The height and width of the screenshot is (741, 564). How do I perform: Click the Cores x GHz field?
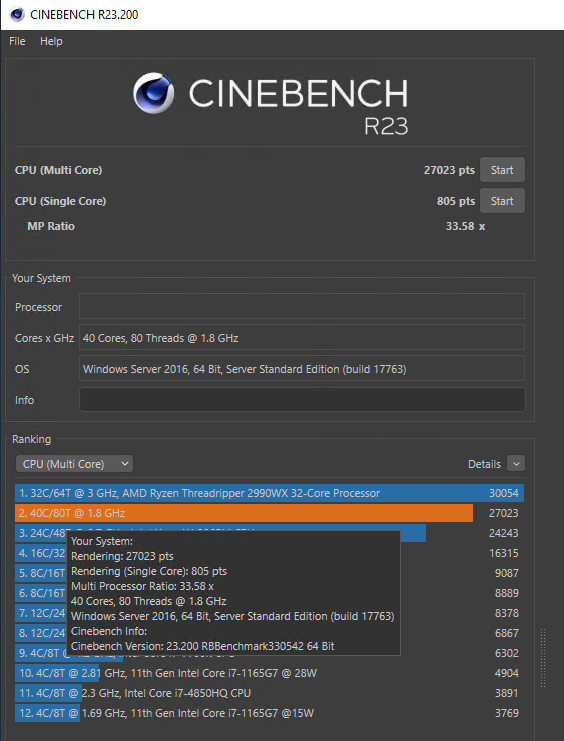302,337
